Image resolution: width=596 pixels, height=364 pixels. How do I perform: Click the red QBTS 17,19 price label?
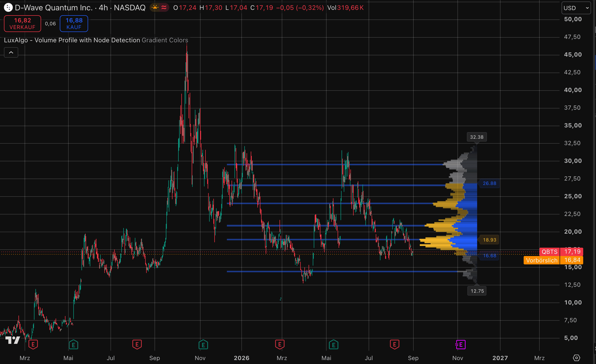tap(561, 252)
